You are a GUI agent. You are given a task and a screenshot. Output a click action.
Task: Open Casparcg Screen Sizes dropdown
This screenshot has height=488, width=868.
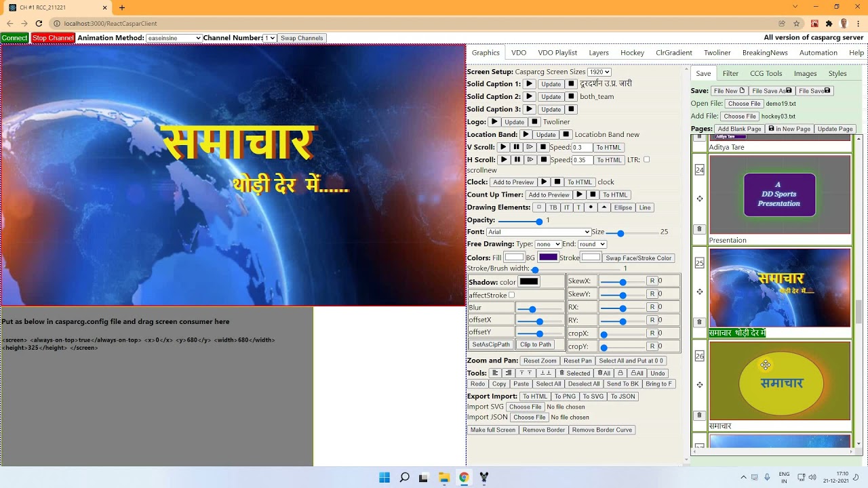pos(599,72)
